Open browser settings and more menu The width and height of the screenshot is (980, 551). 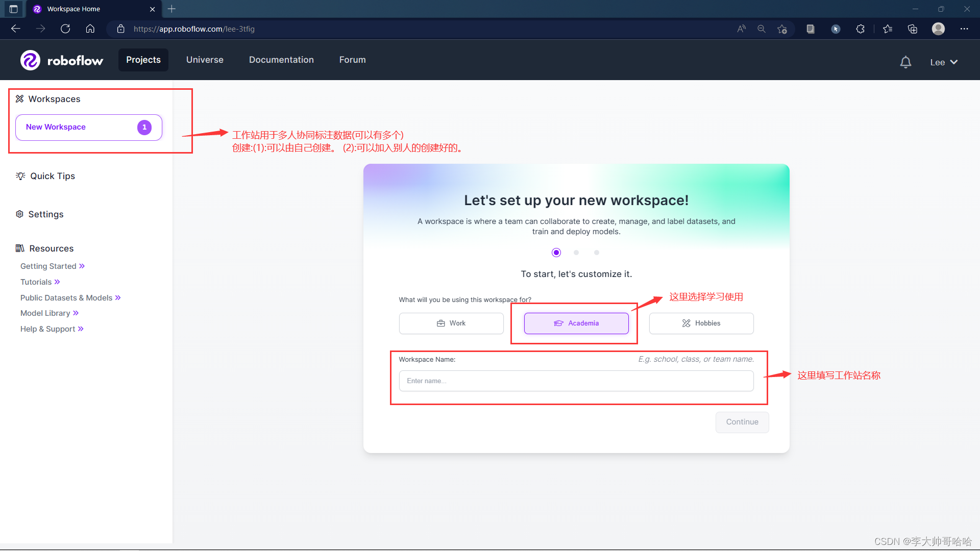(x=964, y=29)
